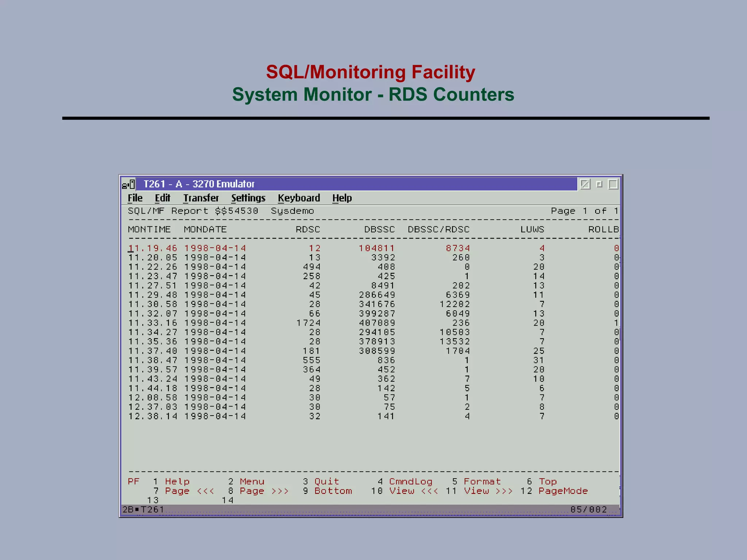Click the ROLLB column header
The width and height of the screenshot is (747, 560).
(603, 229)
